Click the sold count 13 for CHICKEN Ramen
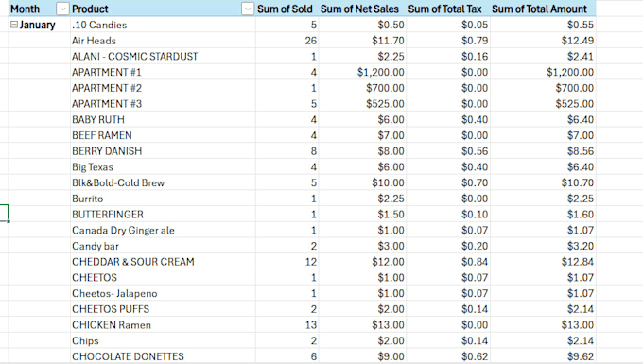Screen dimensions: 643x364 click(x=311, y=325)
